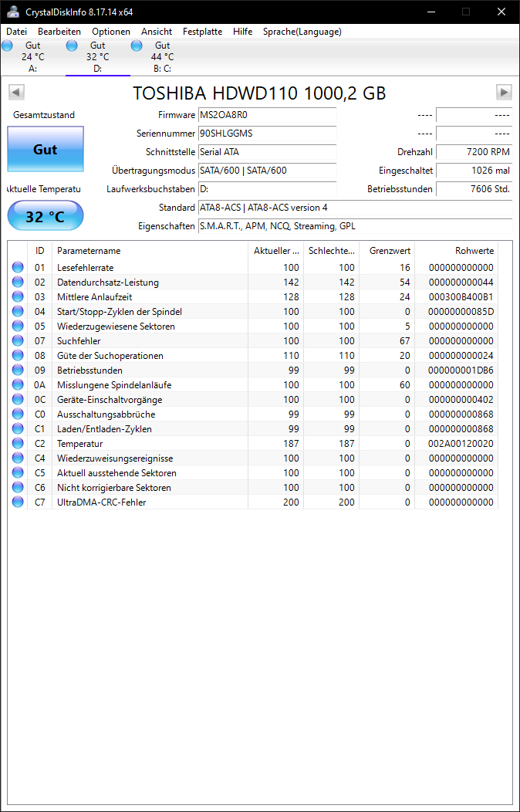Click the Drehzahl value 7200 RPM
This screenshot has width=520, height=812.
pyautogui.click(x=474, y=152)
